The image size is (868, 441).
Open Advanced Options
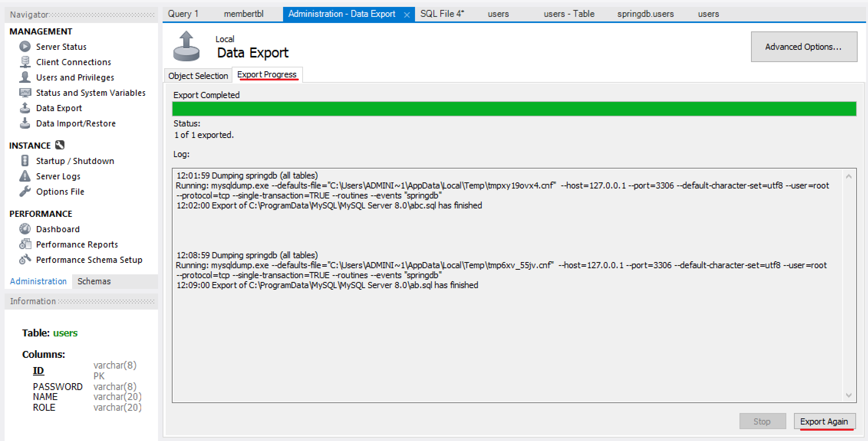click(x=804, y=47)
